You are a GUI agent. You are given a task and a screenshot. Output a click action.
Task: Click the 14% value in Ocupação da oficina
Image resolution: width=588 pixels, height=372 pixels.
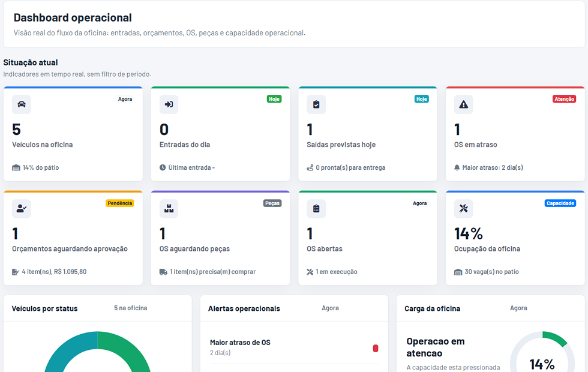coord(469,234)
